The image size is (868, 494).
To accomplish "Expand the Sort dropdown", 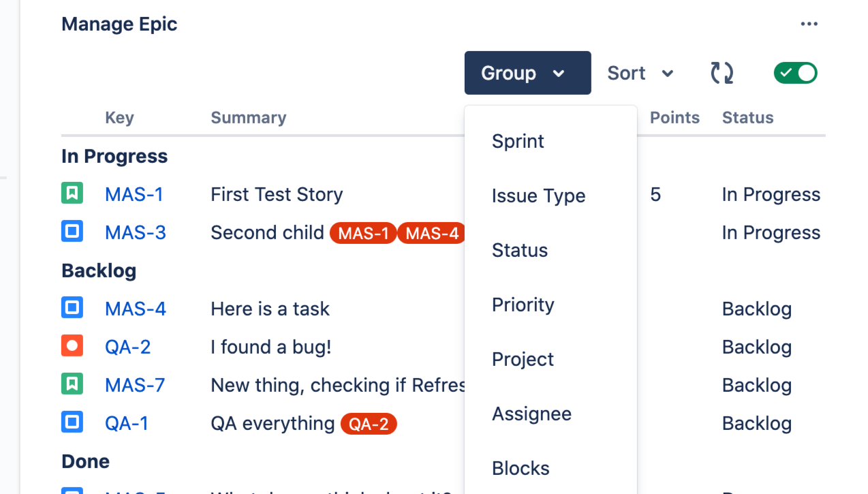I will [x=640, y=73].
